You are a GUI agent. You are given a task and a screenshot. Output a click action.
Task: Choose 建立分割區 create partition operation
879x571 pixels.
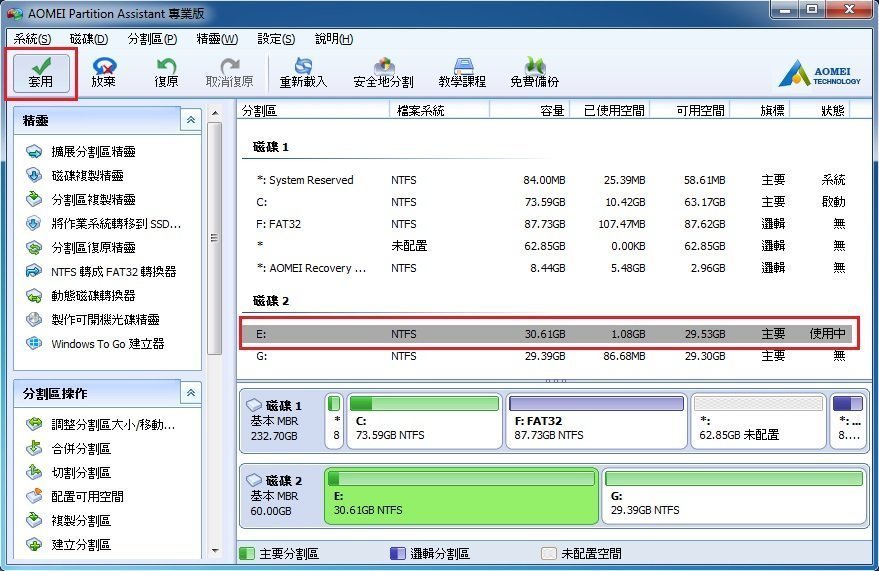[x=68, y=545]
